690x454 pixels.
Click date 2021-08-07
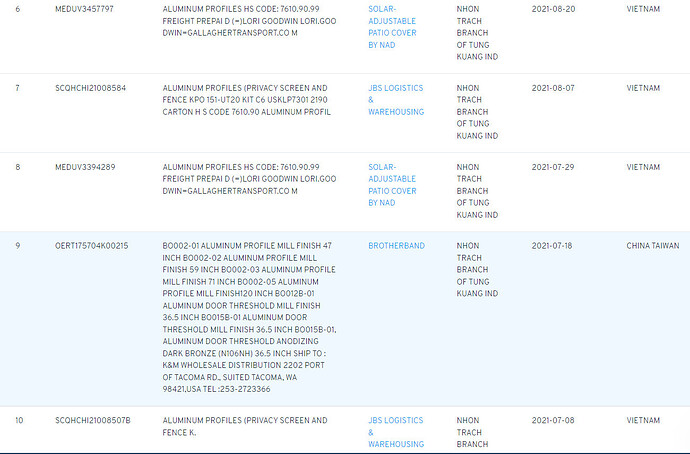click(x=553, y=88)
